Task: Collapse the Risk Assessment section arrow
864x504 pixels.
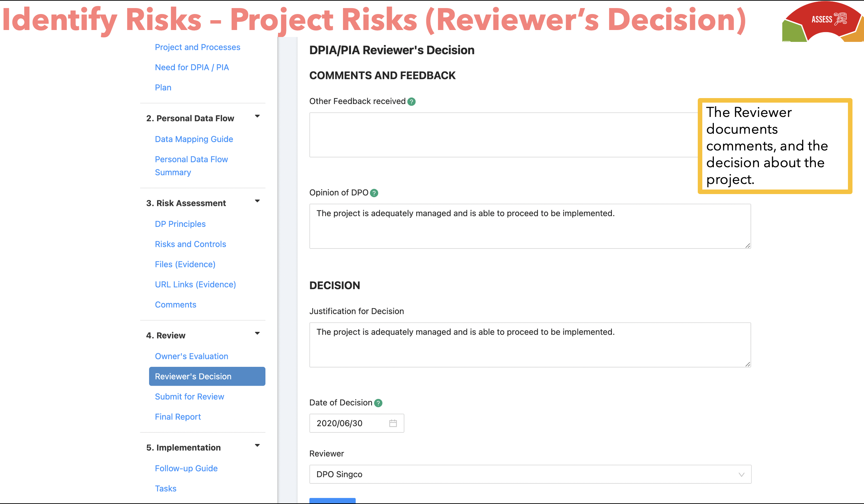Action: click(257, 201)
